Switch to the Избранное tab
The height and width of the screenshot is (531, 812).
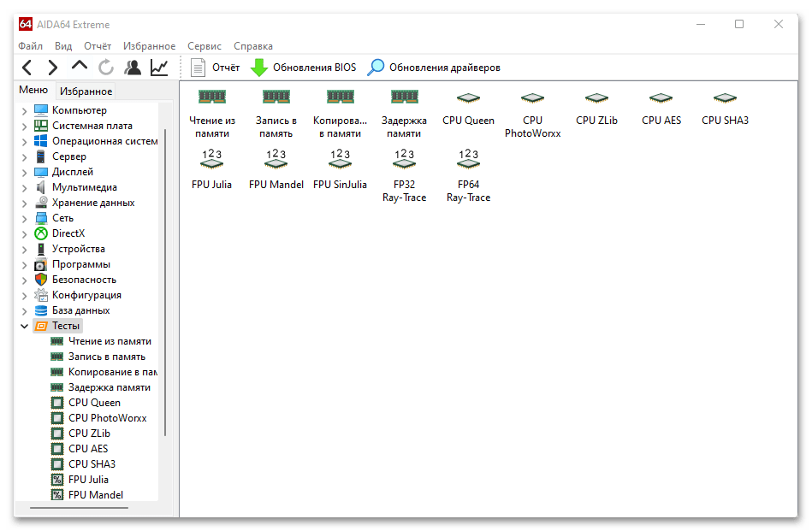pos(86,91)
